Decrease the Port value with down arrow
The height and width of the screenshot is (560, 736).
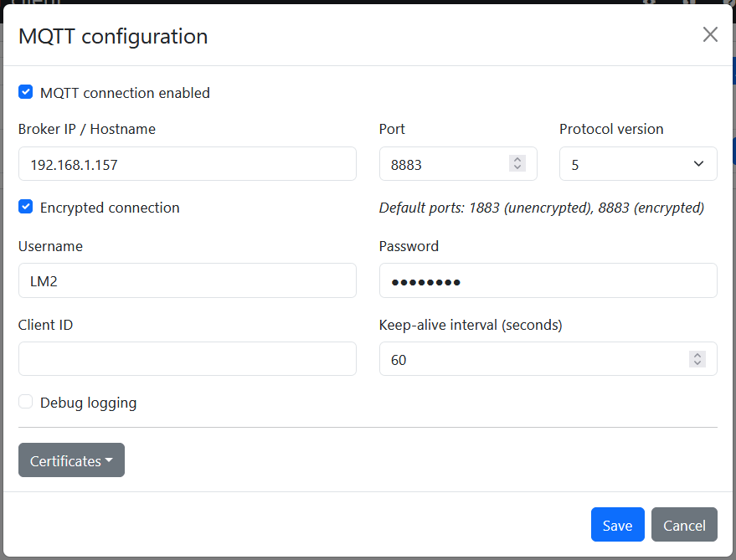[x=517, y=167]
